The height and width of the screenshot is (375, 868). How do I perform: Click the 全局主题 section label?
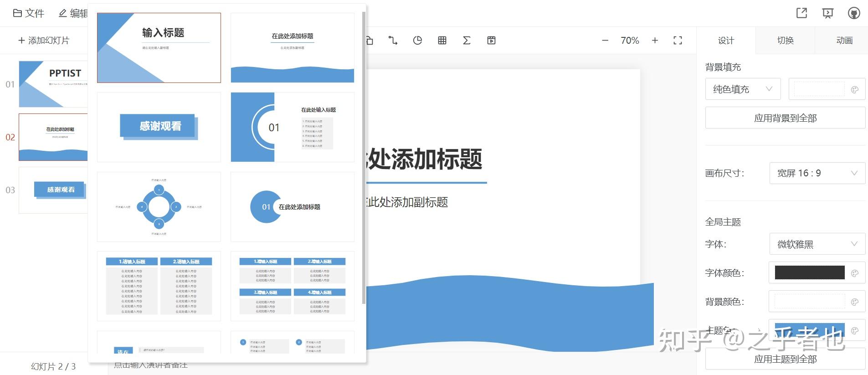coord(723,222)
